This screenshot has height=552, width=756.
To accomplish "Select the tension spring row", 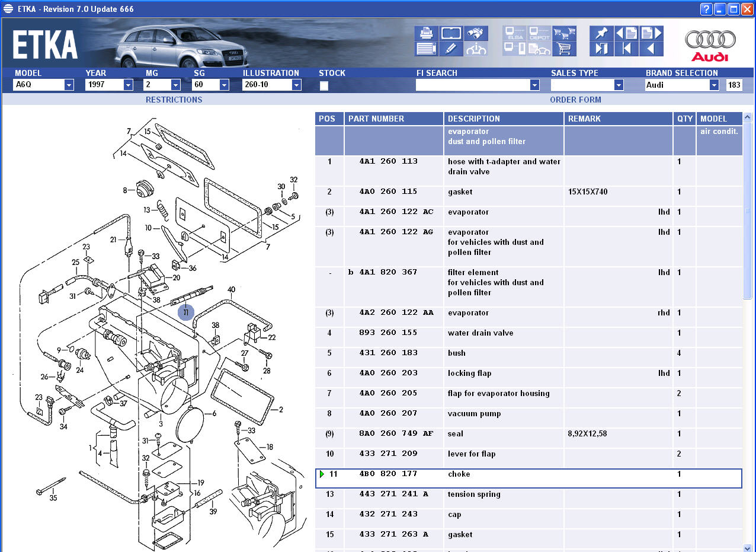I will point(528,499).
